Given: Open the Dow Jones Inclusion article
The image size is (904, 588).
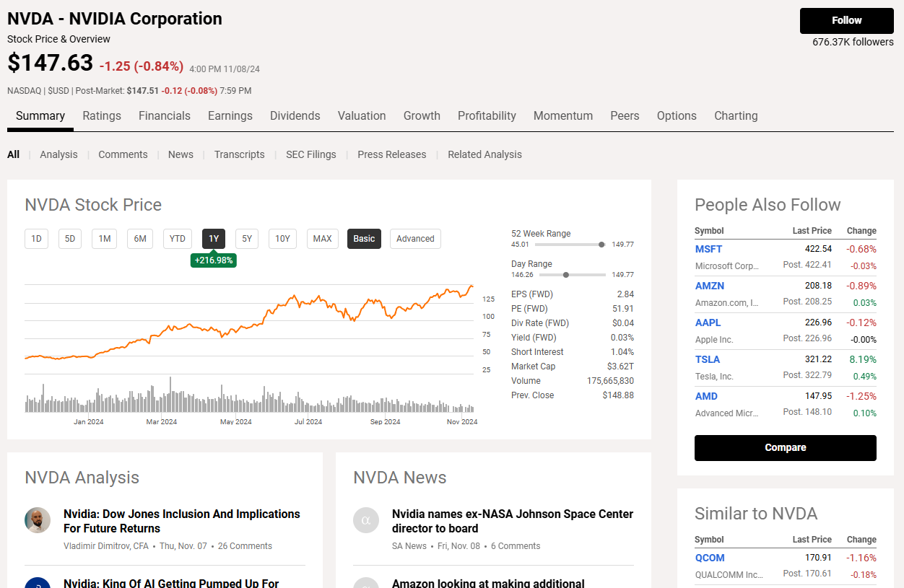Looking at the screenshot, I should pyautogui.click(x=182, y=521).
